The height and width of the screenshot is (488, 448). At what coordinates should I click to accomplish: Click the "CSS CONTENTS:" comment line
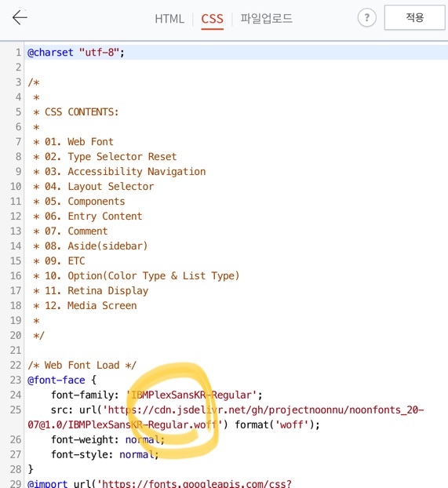[76, 112]
